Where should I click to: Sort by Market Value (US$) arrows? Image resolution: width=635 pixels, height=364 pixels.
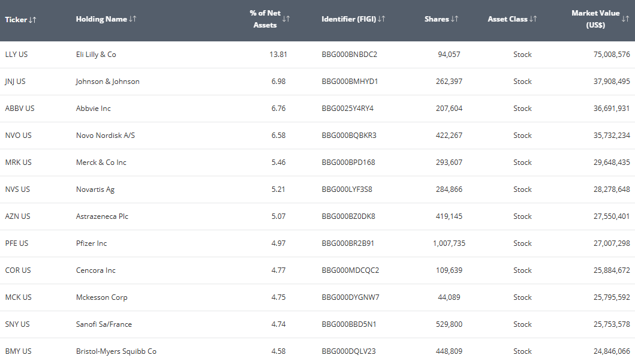coord(625,19)
